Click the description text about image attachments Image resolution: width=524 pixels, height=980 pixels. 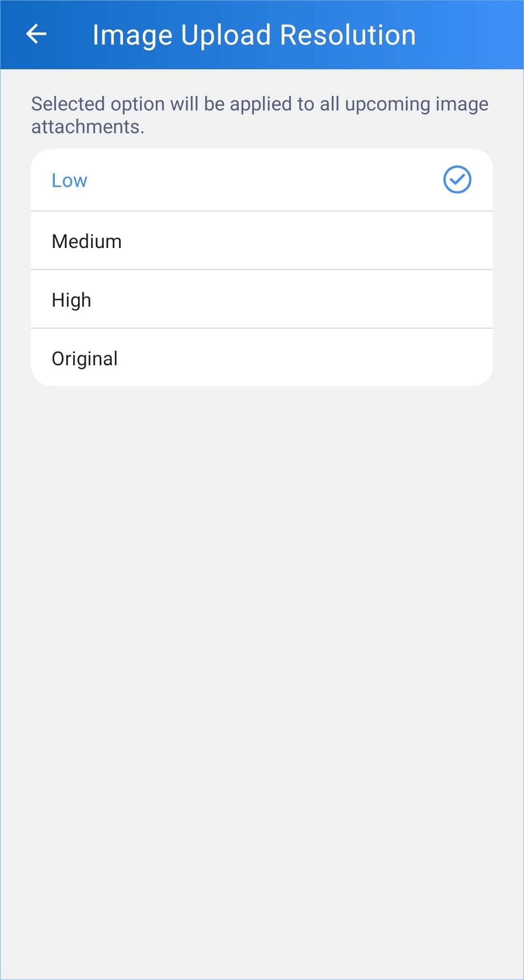(260, 115)
